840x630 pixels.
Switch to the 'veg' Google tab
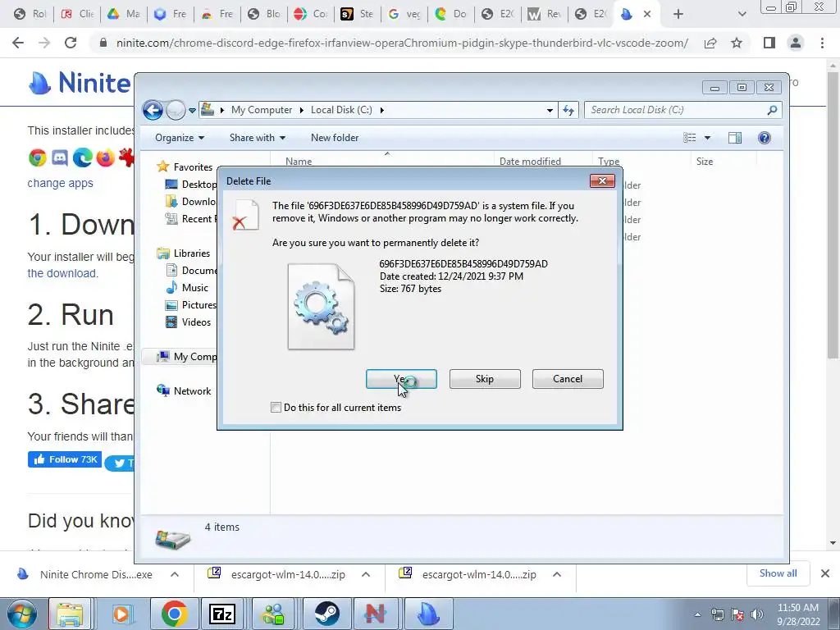tap(404, 14)
